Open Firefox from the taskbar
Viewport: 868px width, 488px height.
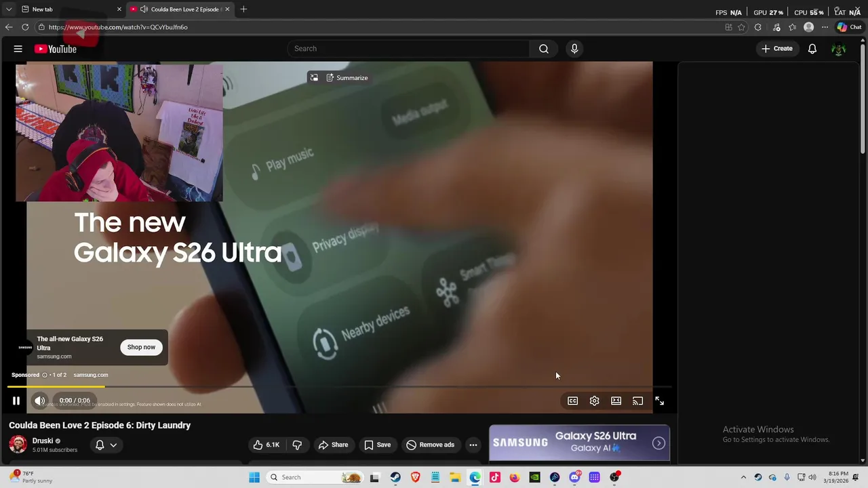pos(515,477)
